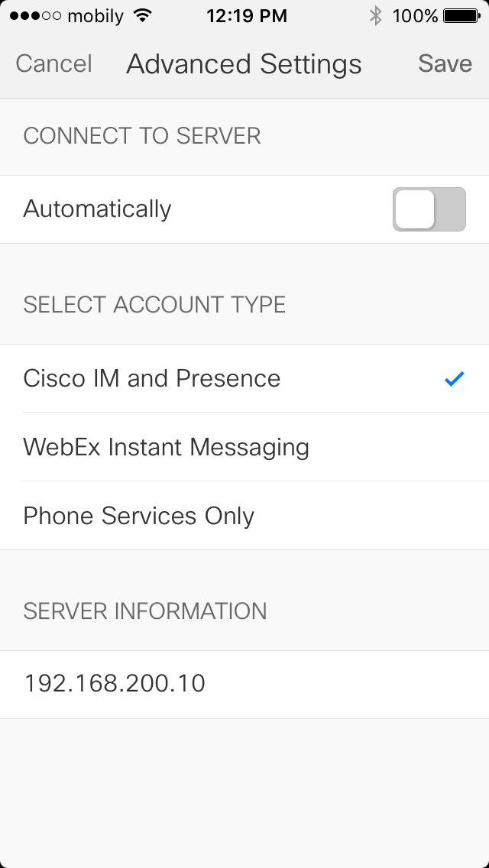489x868 pixels.
Task: Tap the battery icon in status bar
Action: click(x=461, y=15)
